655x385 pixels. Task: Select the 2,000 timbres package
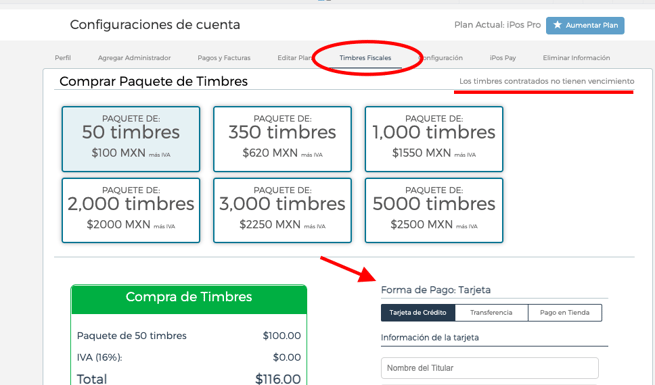tap(131, 210)
